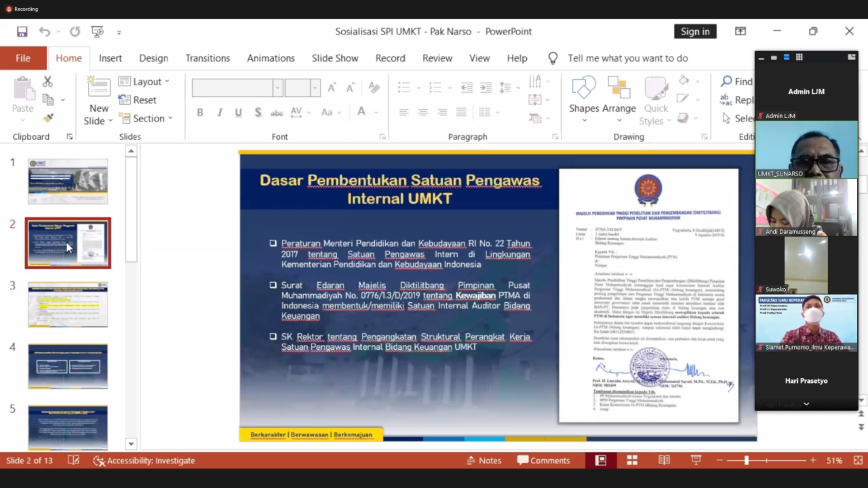Click the Sign in button
Screen dimensions: 868x488
(695, 32)
